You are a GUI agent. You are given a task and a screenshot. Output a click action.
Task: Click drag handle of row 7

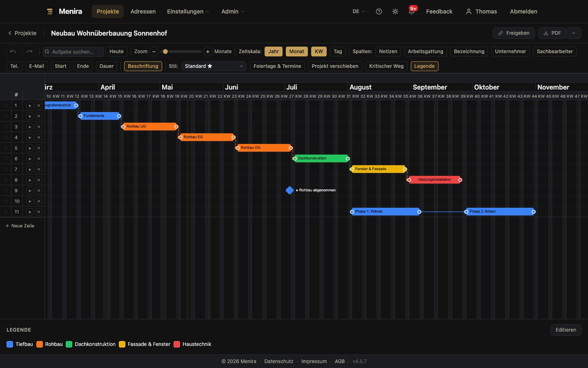[x=6, y=169]
